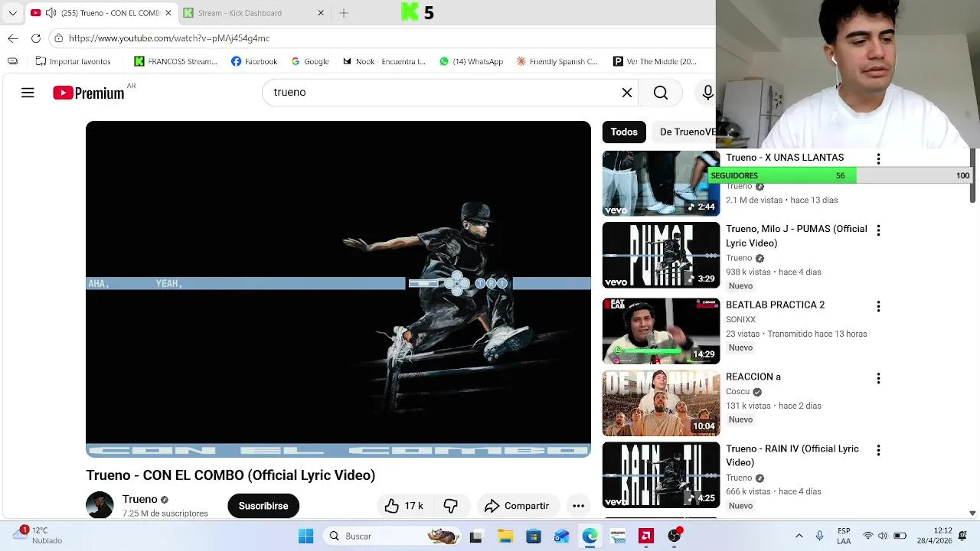Open the PUMAS lyric video thumbnail
Viewport: 980px width, 551px height.
[x=661, y=255]
